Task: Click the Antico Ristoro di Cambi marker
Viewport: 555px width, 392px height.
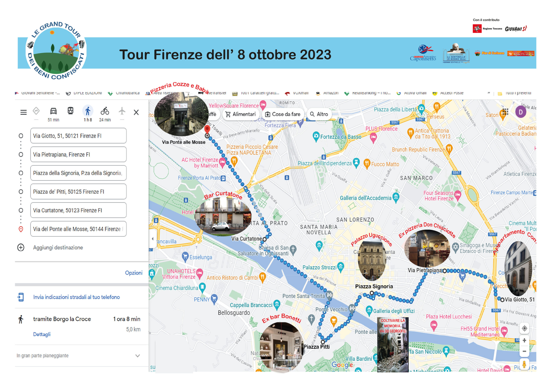Action: [262, 277]
